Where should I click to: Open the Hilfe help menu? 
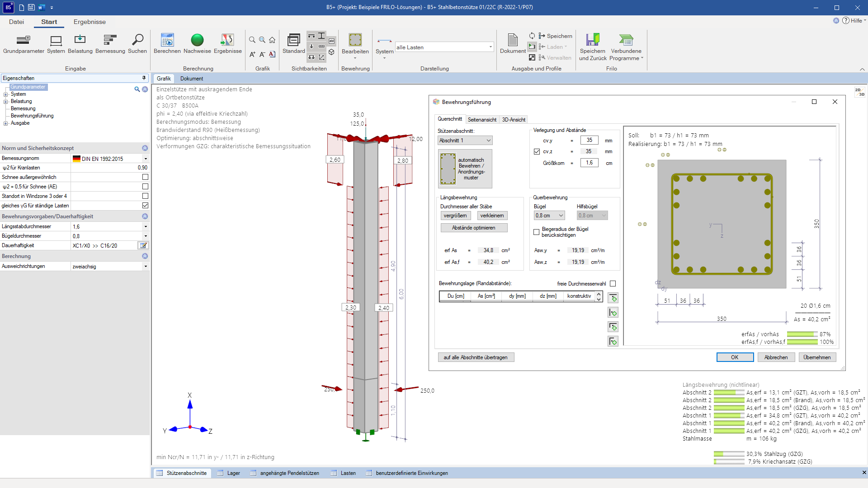pyautogui.click(x=854, y=21)
